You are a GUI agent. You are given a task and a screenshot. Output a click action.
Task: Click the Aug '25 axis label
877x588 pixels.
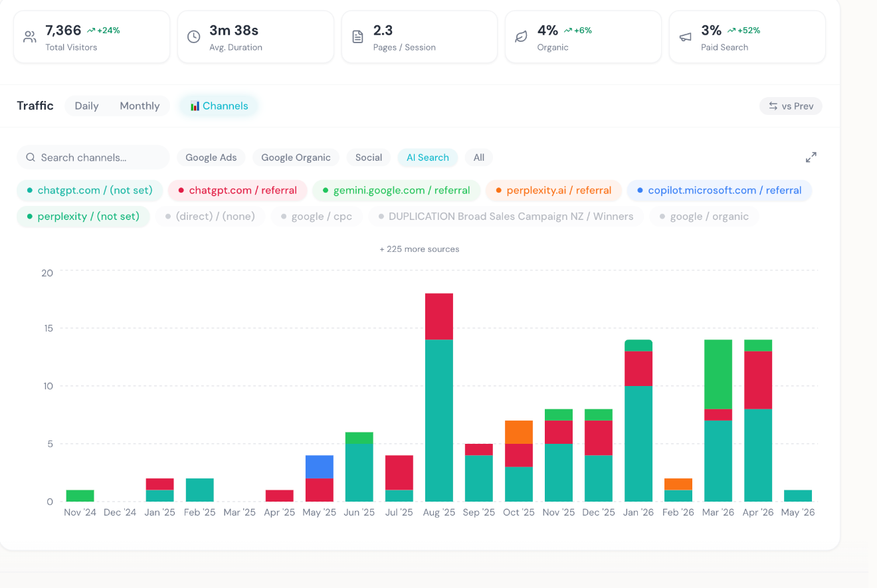point(439,512)
